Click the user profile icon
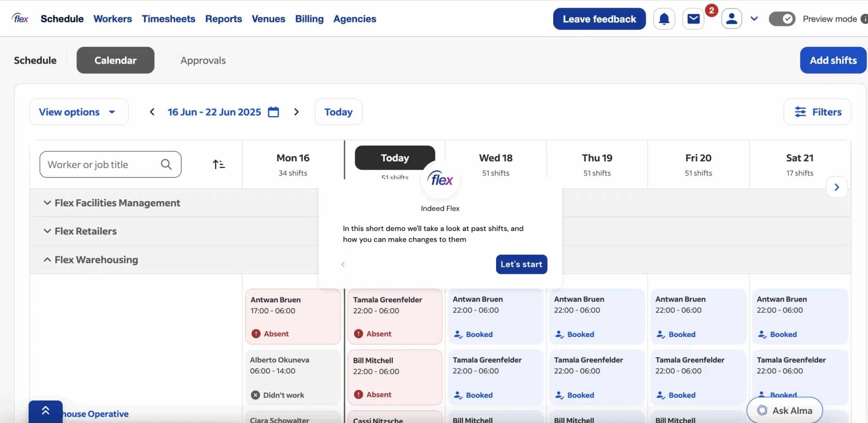Image resolution: width=868 pixels, height=423 pixels. [731, 19]
